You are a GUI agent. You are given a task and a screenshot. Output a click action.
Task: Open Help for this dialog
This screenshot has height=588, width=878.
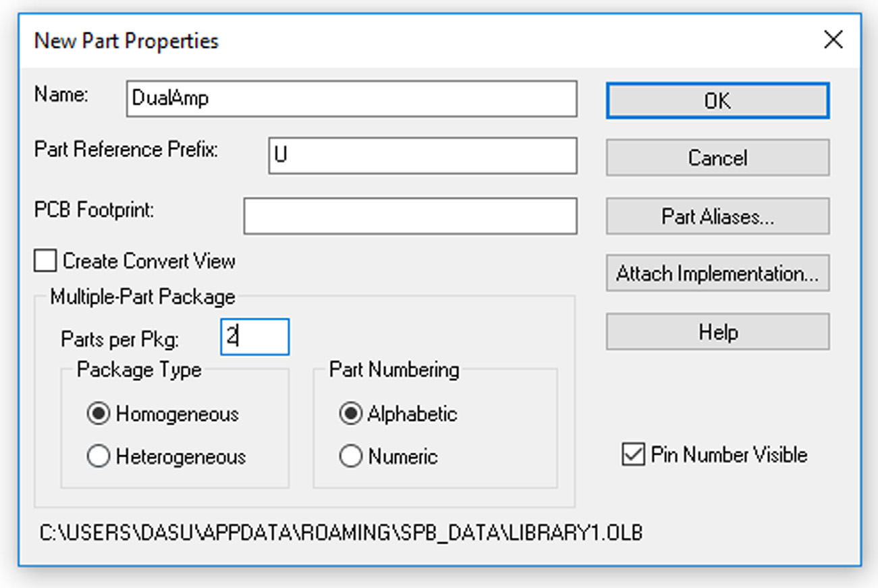[x=717, y=332]
